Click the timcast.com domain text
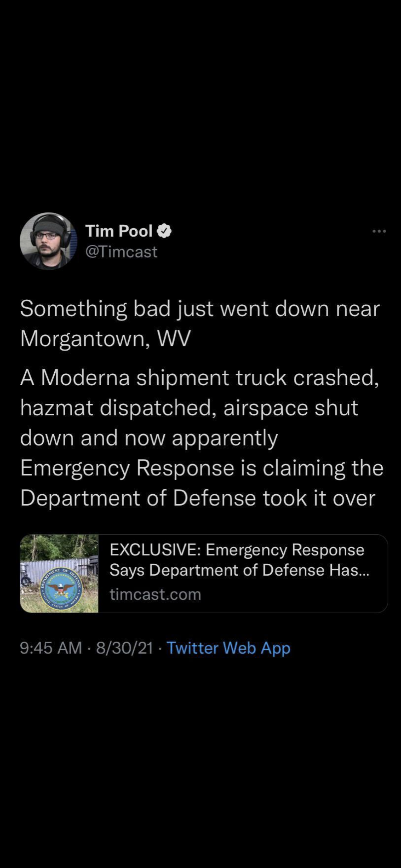401x868 pixels. [155, 594]
